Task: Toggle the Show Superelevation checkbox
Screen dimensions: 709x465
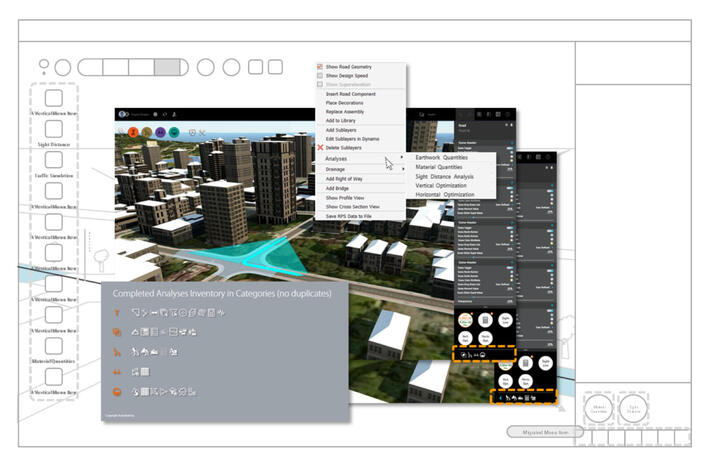Action: point(320,84)
